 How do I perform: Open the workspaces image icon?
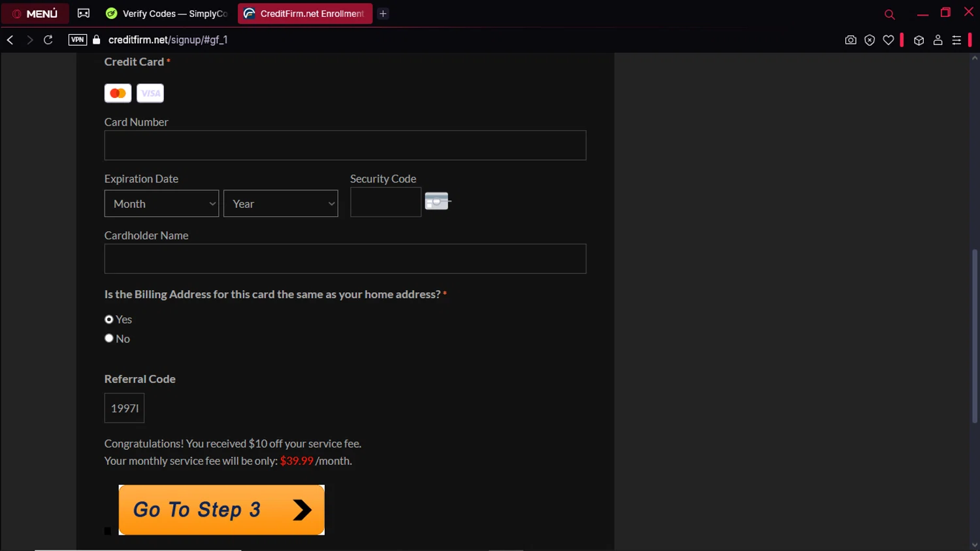[x=84, y=13]
